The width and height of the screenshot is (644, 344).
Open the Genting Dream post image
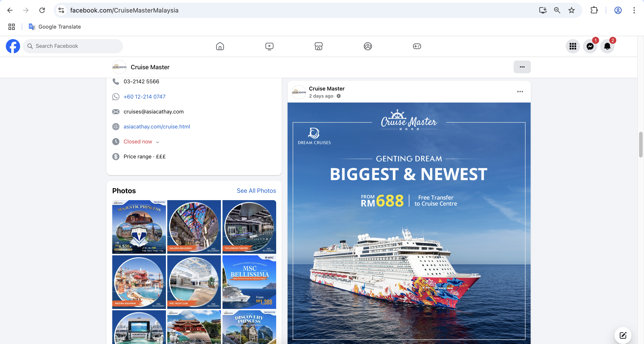(x=409, y=223)
